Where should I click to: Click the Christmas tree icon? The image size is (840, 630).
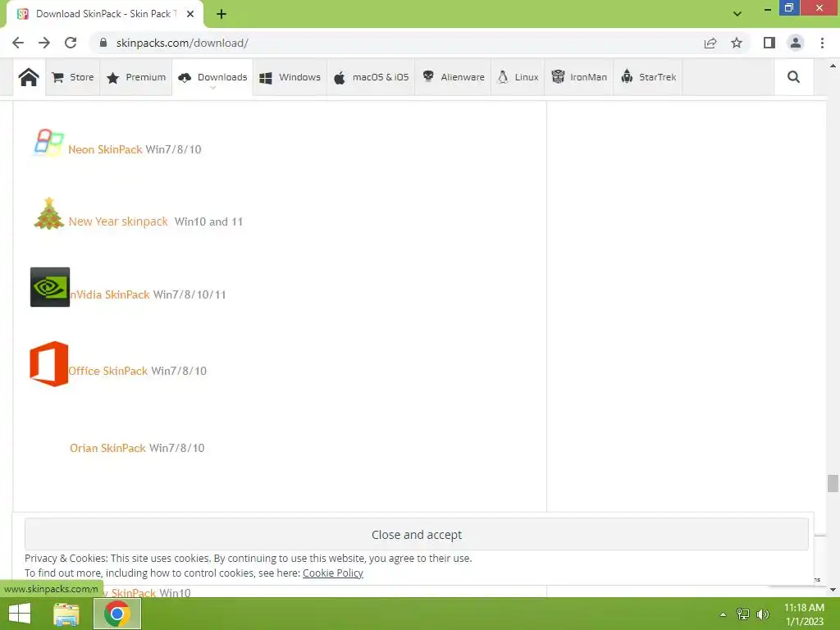pos(48,213)
